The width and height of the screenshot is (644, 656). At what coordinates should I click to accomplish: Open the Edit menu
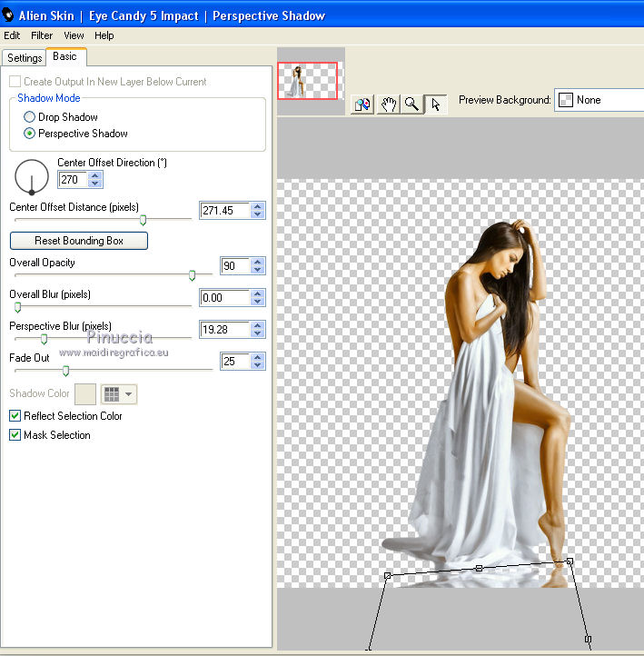(x=12, y=35)
